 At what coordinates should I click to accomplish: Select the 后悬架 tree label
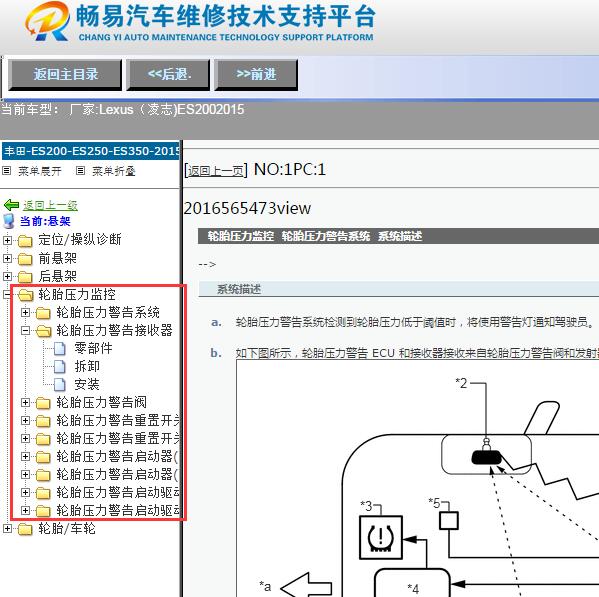pos(57,276)
